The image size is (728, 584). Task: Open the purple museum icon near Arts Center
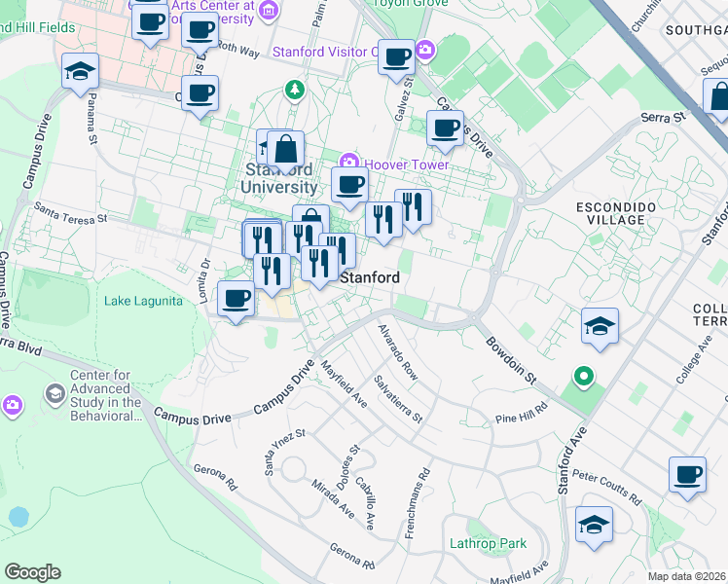pos(269,10)
